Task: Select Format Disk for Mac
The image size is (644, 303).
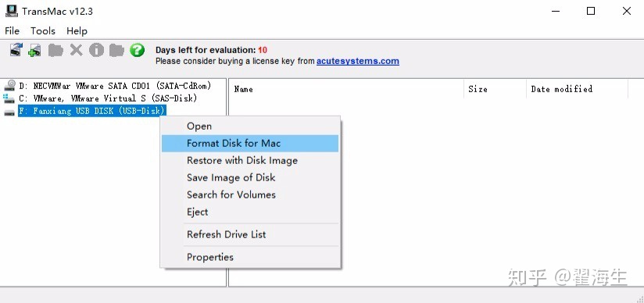Action: coord(250,143)
